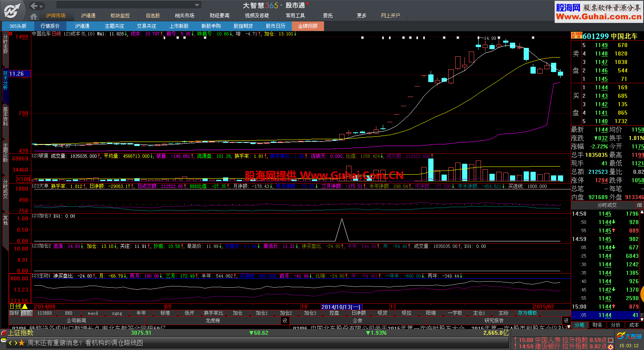This screenshot has width=644, height=350.
Task: Select the macd indicator tab
Action: [x=93, y=313]
